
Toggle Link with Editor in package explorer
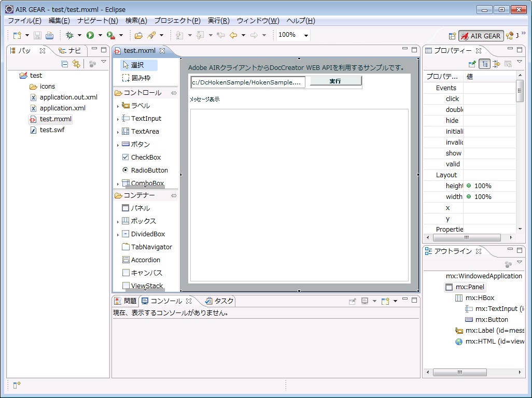(76, 64)
